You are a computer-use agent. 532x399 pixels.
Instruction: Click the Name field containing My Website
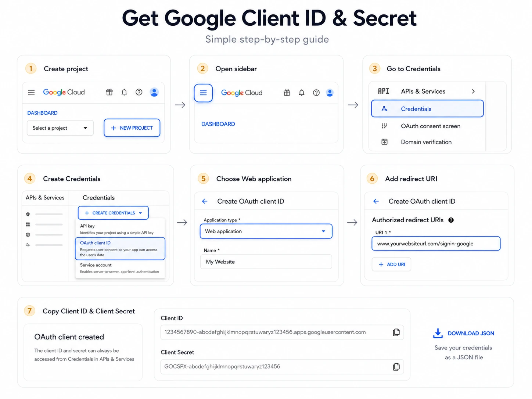click(266, 262)
